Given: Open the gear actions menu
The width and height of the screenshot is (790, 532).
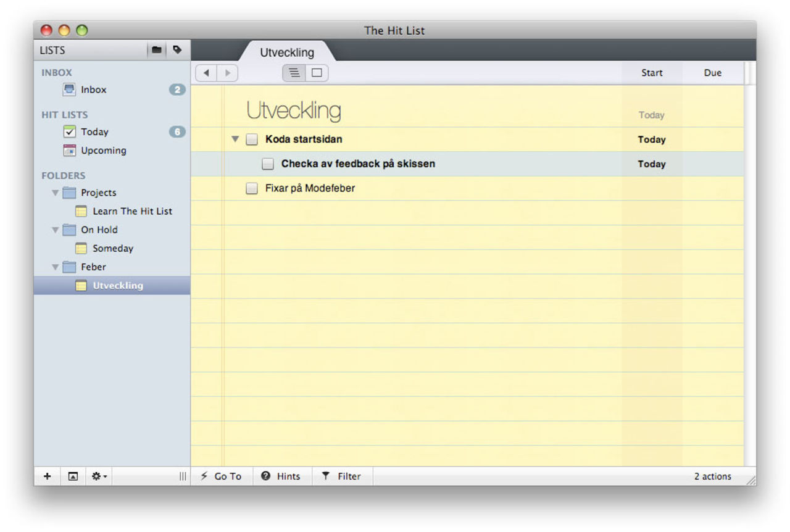Looking at the screenshot, I should 98,476.
